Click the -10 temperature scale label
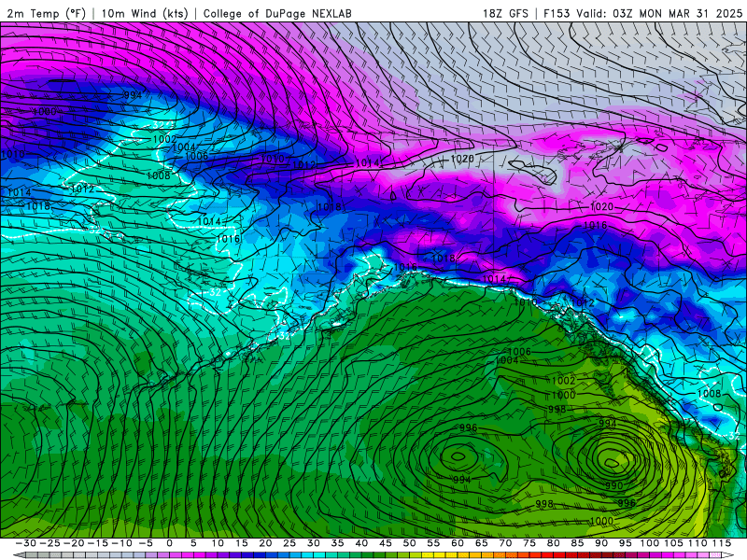Viewport: 747px width, 560px height. click(121, 543)
